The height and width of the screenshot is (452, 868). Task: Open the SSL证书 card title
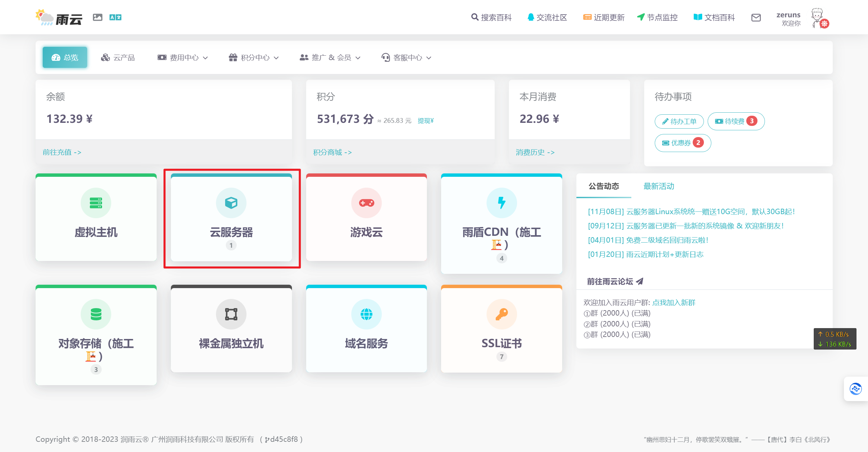(502, 344)
